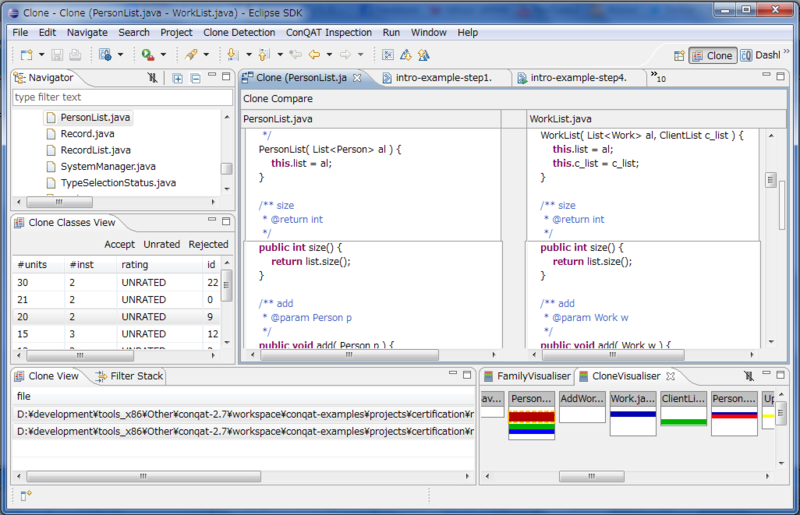Click the Debug toolbar icon

(105, 55)
